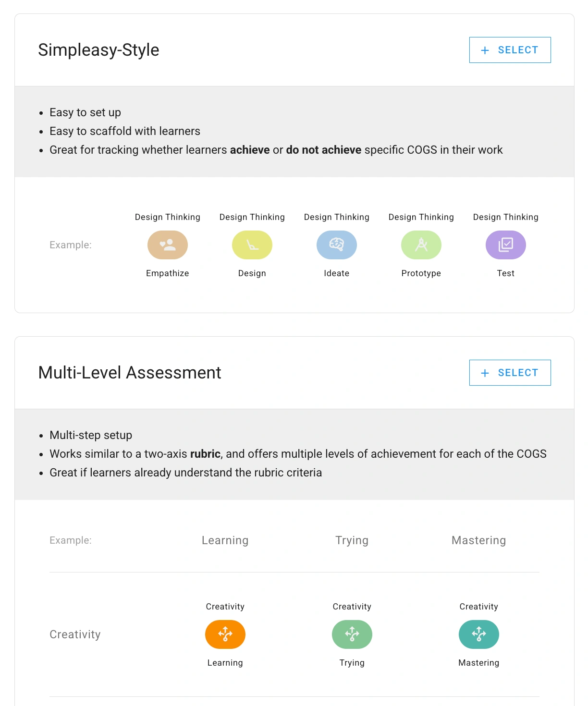Select the Multi-Level Assessment option

click(510, 373)
